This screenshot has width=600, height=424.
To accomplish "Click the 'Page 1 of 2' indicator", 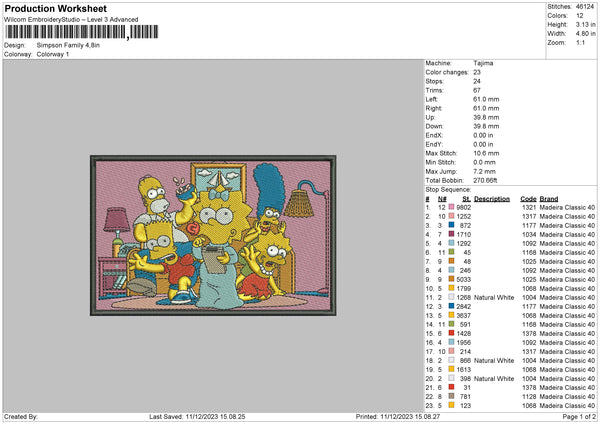I will tap(579, 416).
